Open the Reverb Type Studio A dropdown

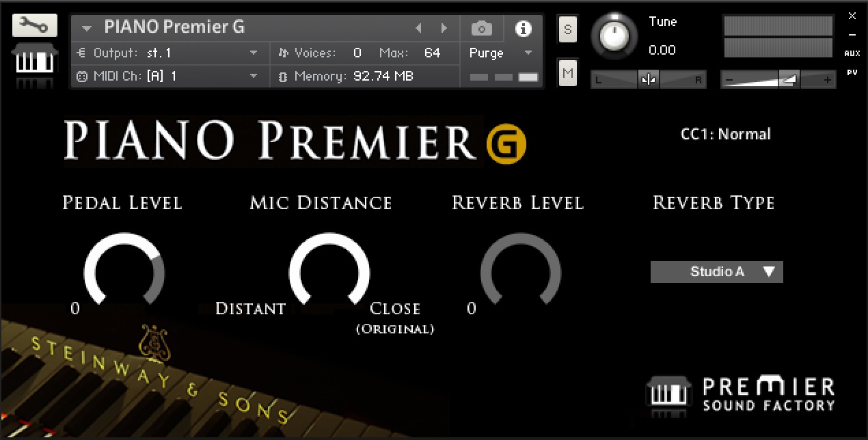(716, 272)
